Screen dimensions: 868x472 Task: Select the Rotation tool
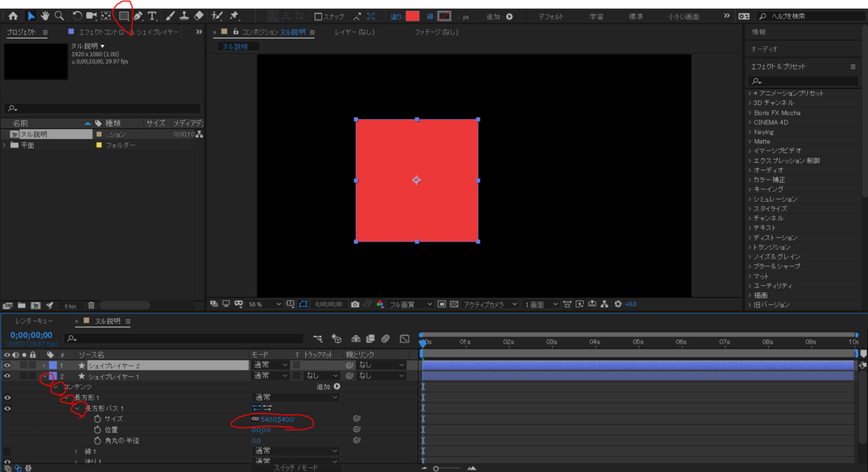tap(77, 15)
